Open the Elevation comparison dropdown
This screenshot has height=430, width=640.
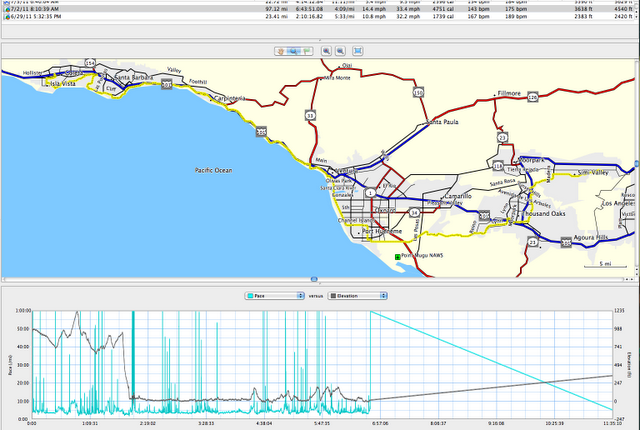point(358,296)
